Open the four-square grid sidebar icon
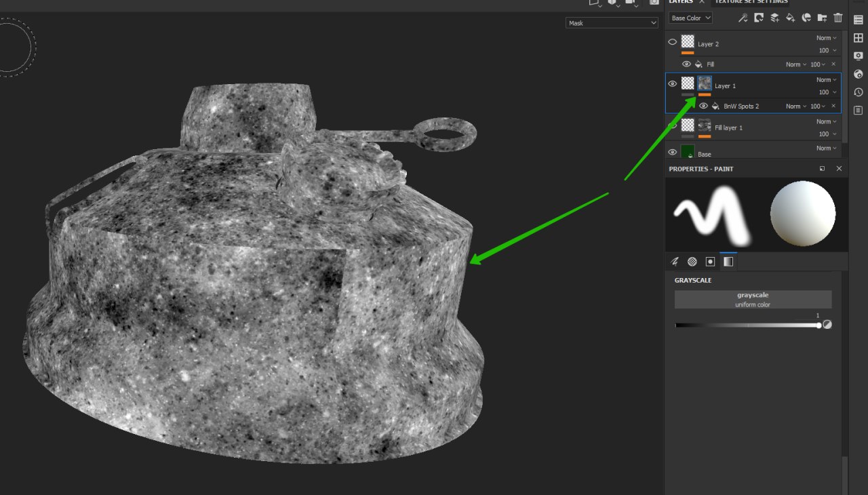868x495 pixels. coord(859,38)
